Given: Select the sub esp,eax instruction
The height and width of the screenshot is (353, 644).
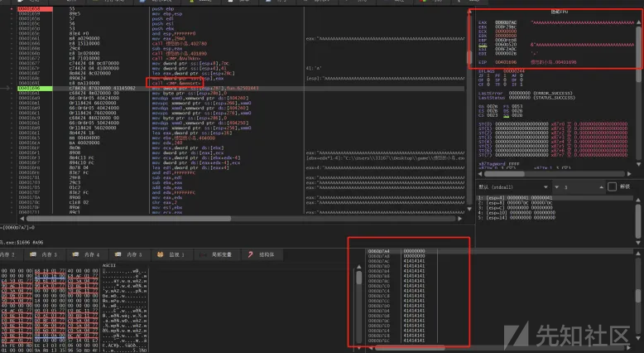Looking at the screenshot, I should tap(166, 49).
